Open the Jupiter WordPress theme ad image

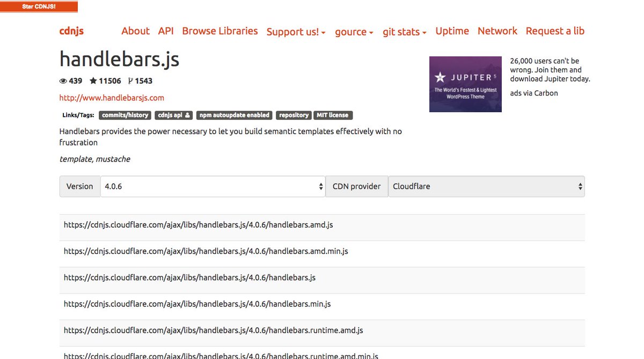click(465, 84)
